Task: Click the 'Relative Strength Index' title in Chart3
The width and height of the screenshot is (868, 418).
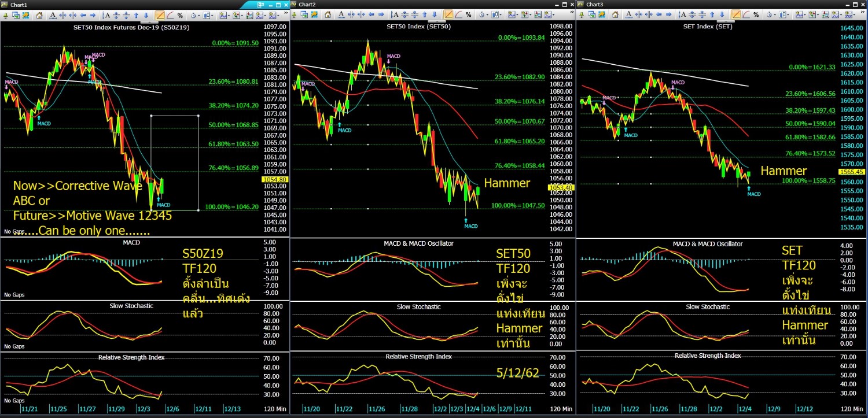Action: tap(708, 356)
